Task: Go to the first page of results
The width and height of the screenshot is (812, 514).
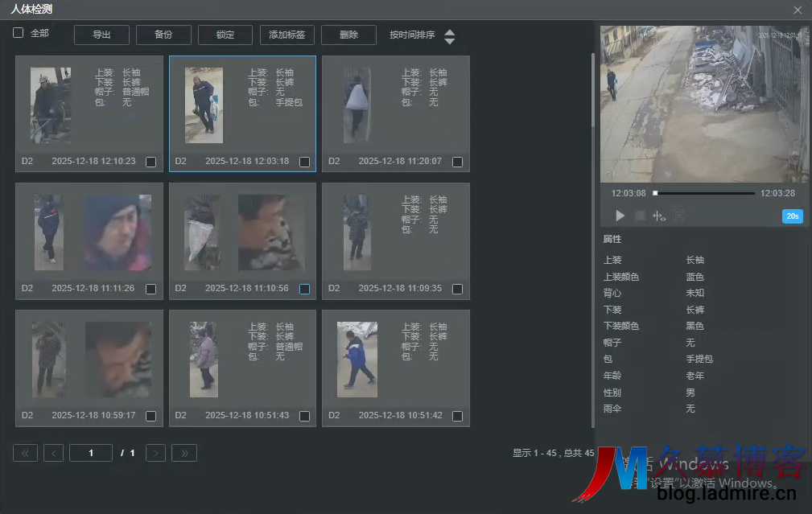Action: pyautogui.click(x=25, y=453)
